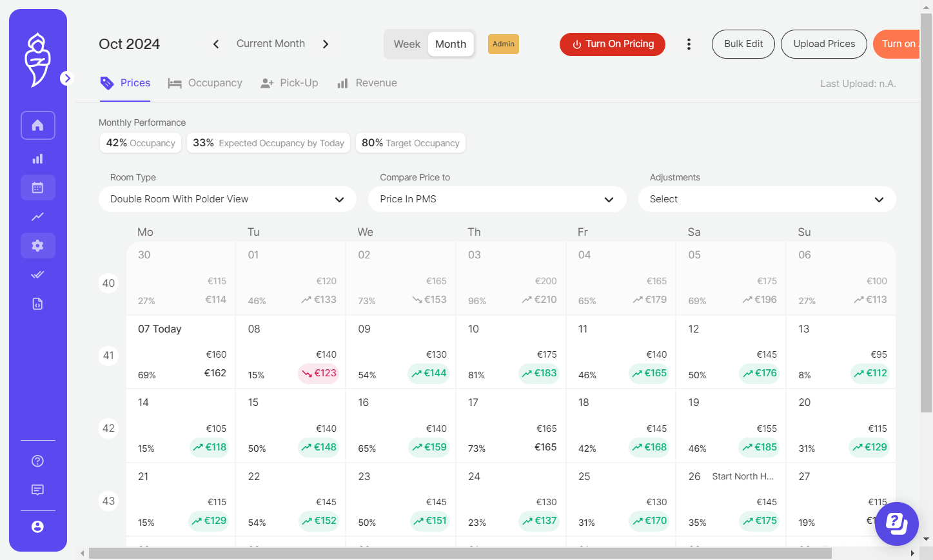
Task: Click the orange Turn on button
Action: [x=898, y=44]
